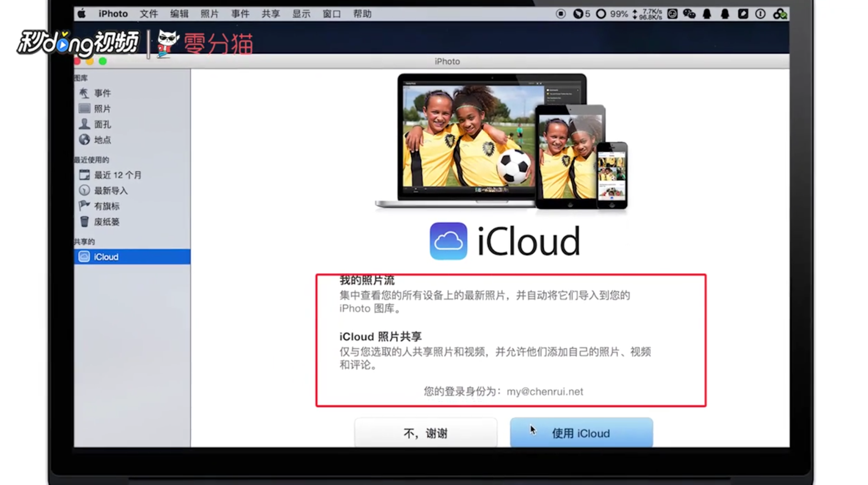Open the WeChat icon in menu bar
Viewport: 868px width, 485px height.
pyautogui.click(x=690, y=14)
